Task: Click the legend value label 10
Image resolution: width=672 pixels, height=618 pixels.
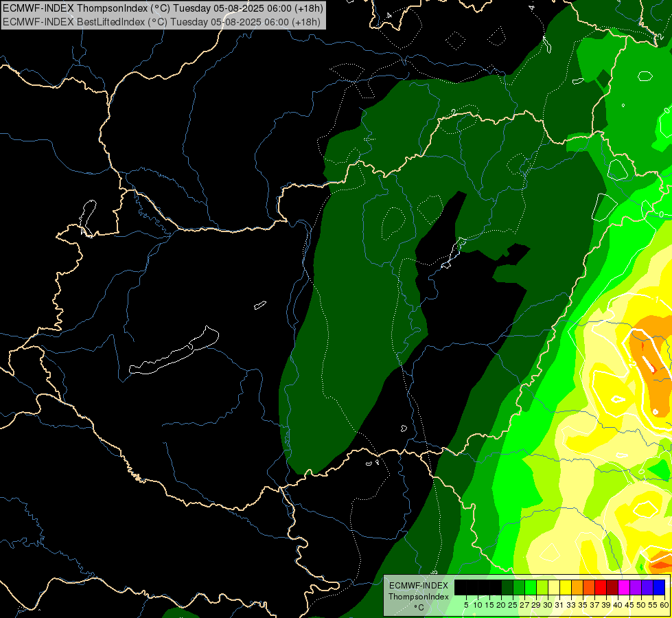Action: (478, 605)
